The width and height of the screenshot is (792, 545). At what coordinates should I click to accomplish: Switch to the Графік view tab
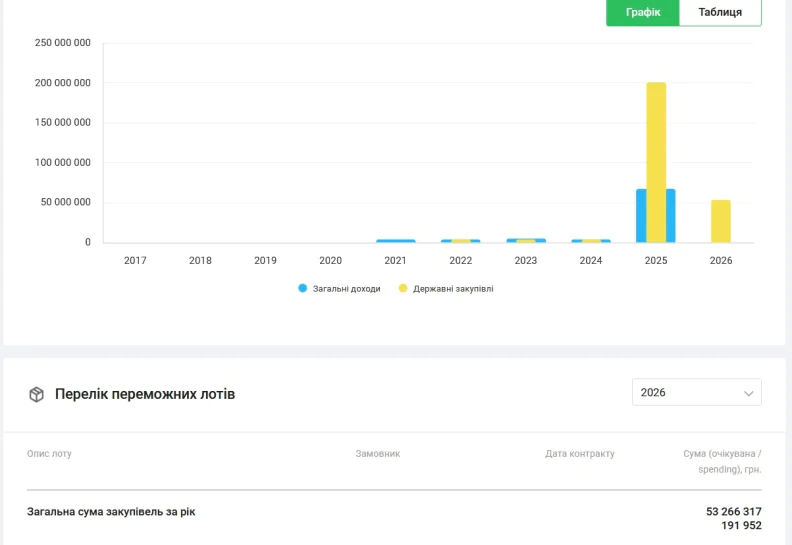(x=642, y=13)
